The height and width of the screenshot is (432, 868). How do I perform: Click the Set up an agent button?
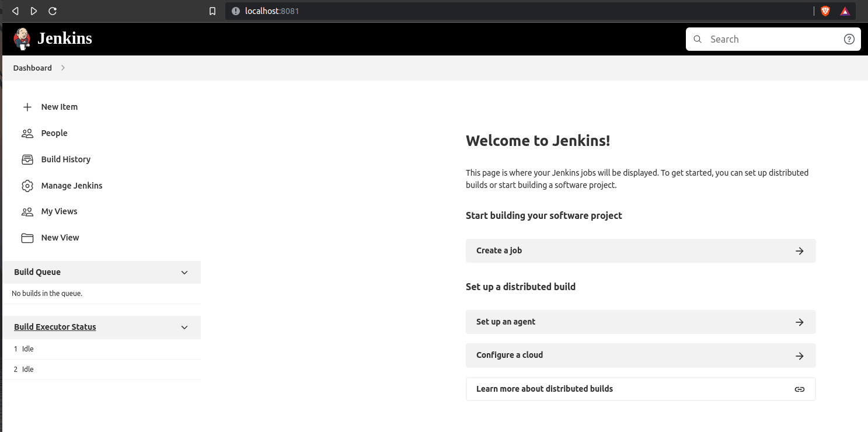[x=641, y=322]
